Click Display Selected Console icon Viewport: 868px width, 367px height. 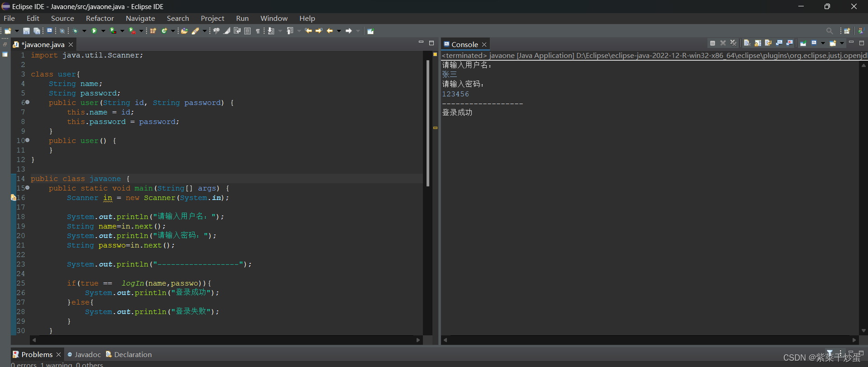814,43
